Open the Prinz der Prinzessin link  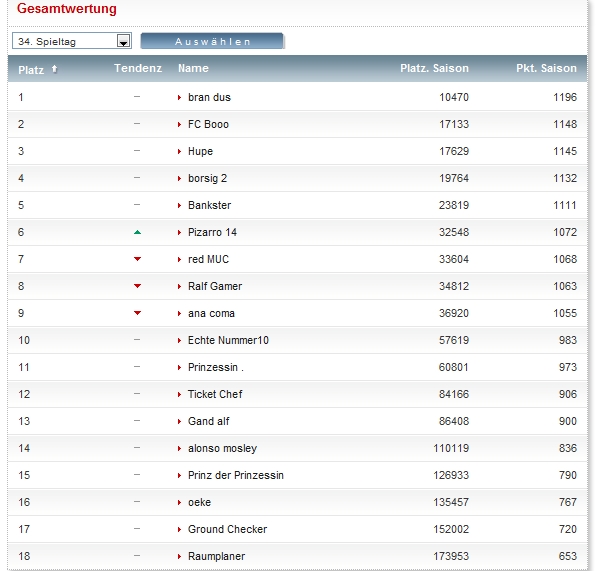click(236, 475)
